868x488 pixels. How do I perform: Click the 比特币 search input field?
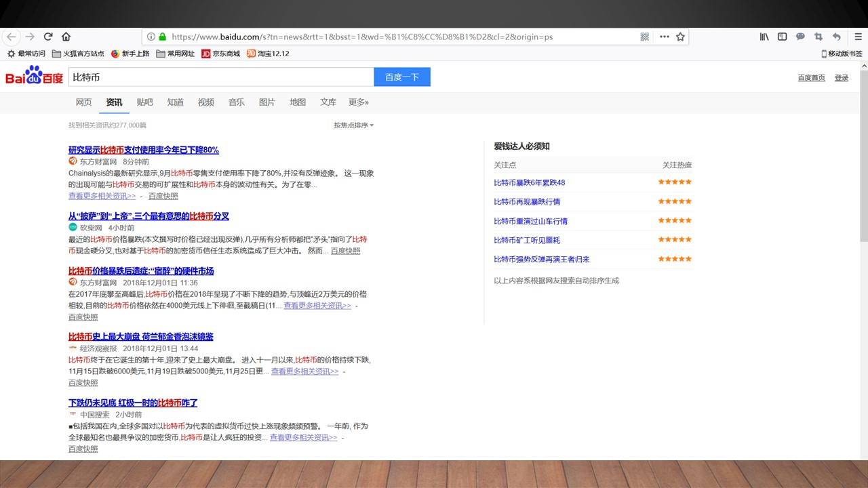coord(221,77)
